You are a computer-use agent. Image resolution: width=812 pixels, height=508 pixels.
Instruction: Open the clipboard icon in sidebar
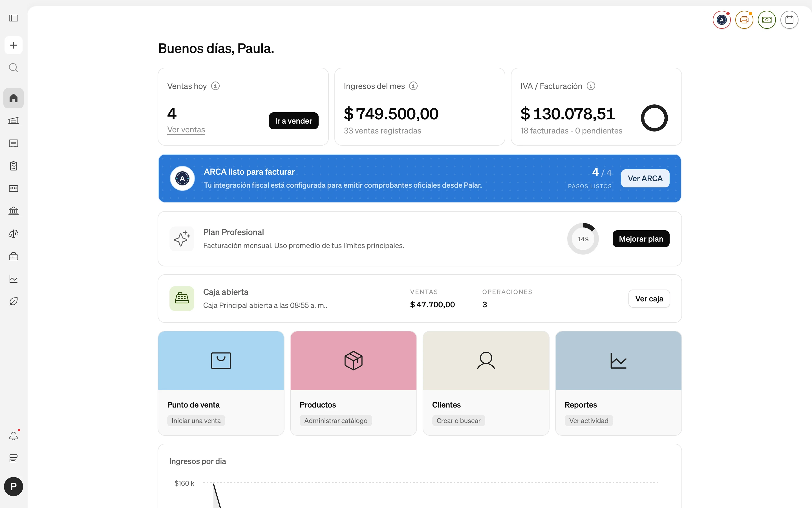(14, 166)
